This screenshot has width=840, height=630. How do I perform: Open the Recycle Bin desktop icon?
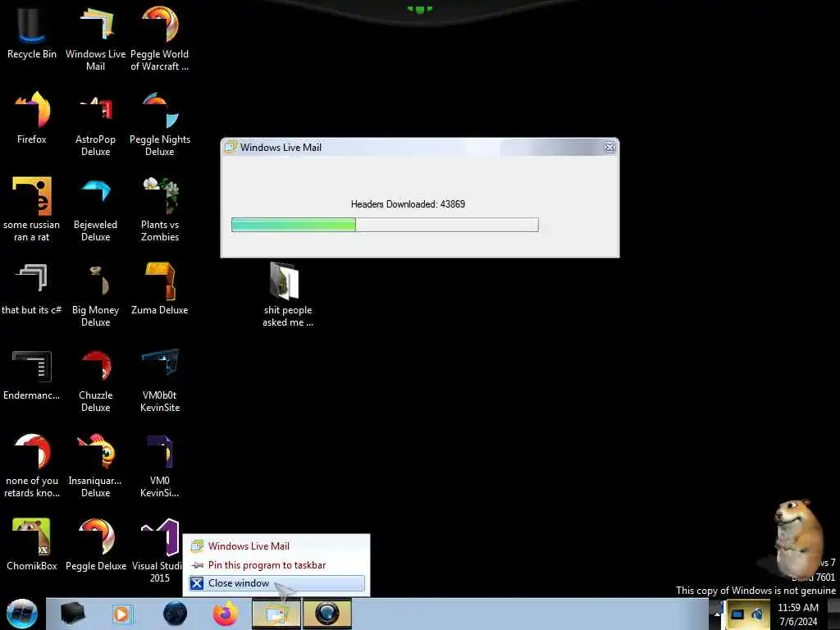(x=32, y=32)
